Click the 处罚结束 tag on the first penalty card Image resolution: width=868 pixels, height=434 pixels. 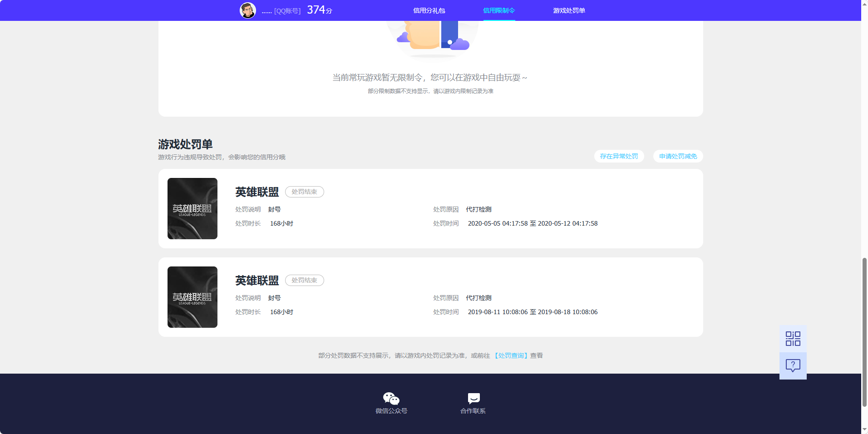[x=304, y=192]
